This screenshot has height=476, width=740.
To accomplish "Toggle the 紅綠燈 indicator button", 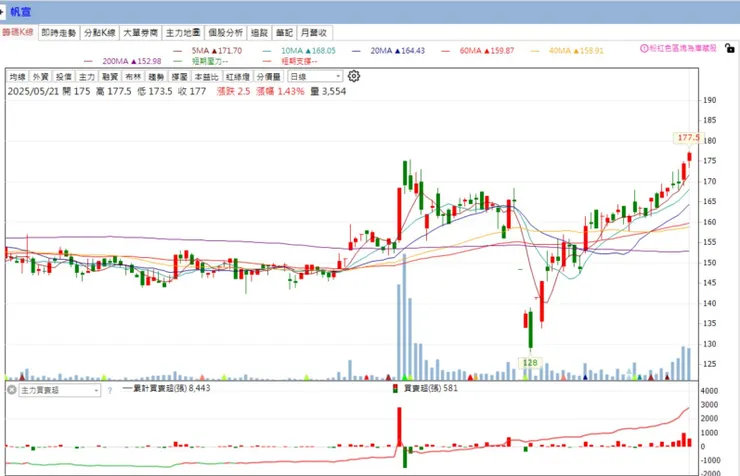I will (x=237, y=76).
